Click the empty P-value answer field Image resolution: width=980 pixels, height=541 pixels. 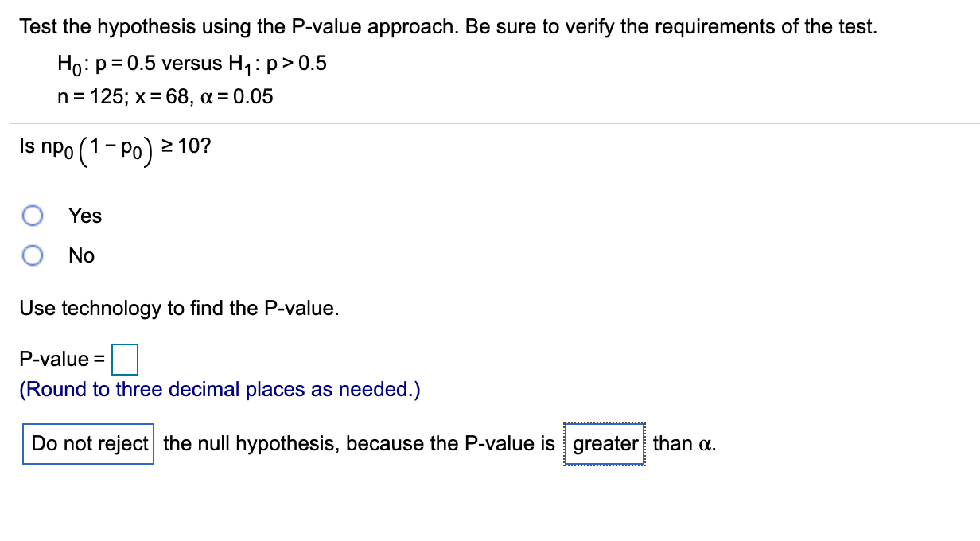coord(126,360)
